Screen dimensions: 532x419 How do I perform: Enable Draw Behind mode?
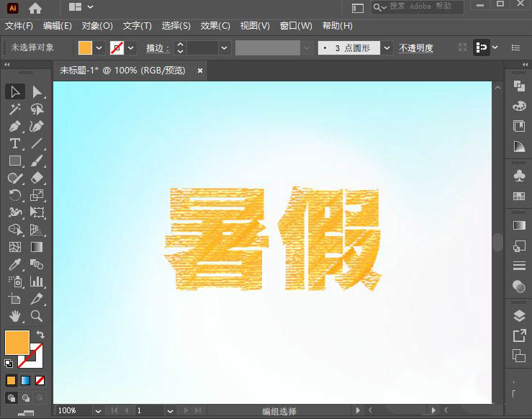point(26,397)
